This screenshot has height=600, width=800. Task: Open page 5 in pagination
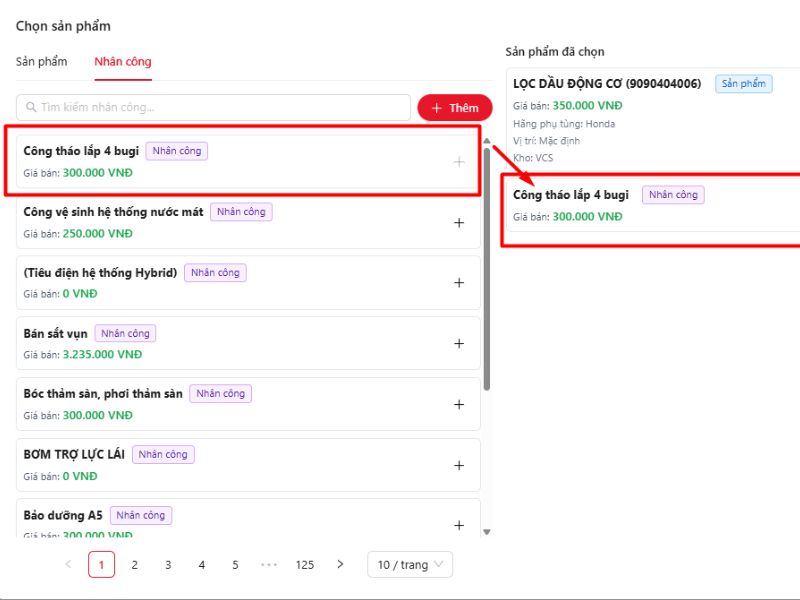pos(235,565)
